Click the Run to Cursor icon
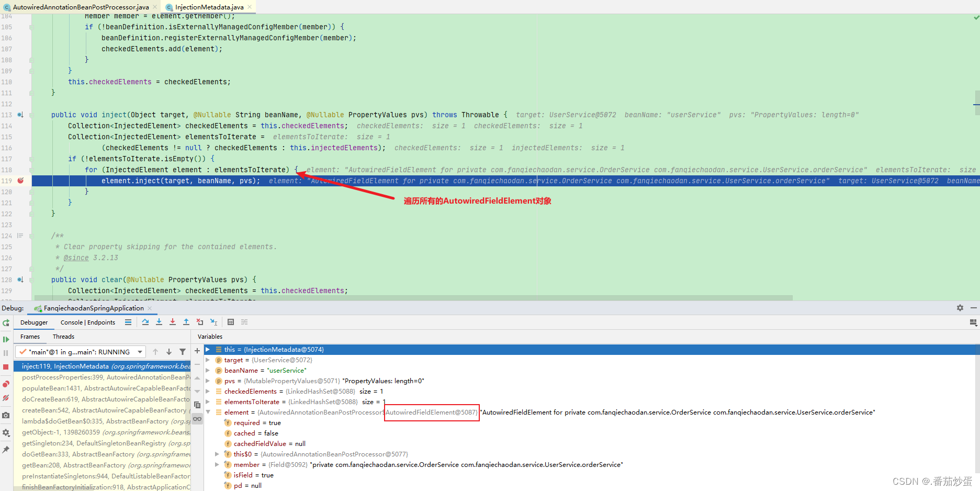 [x=213, y=322]
